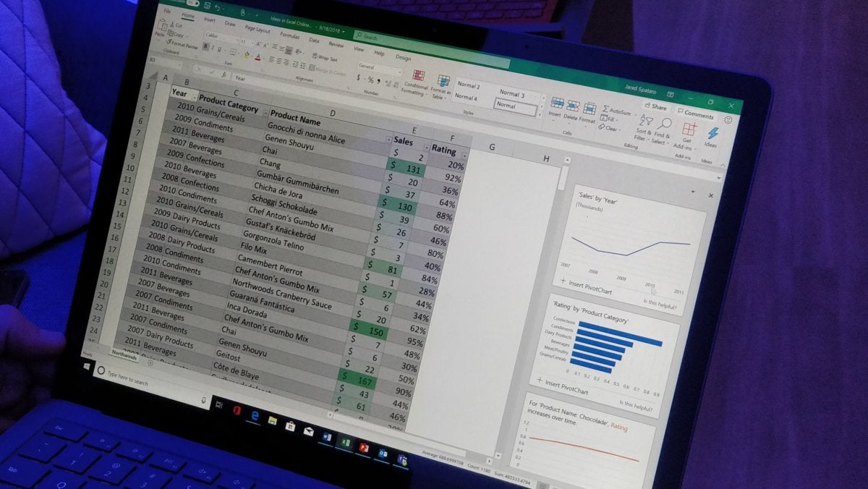Open PowerPoint from the taskbar
Viewport: 868px width, 489px height.
point(363,448)
